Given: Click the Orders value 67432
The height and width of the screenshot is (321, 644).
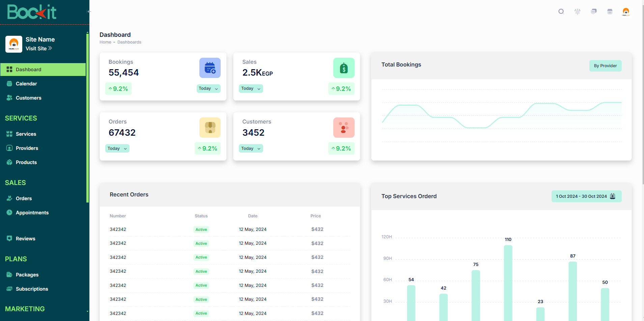Looking at the screenshot, I should click(x=122, y=133).
